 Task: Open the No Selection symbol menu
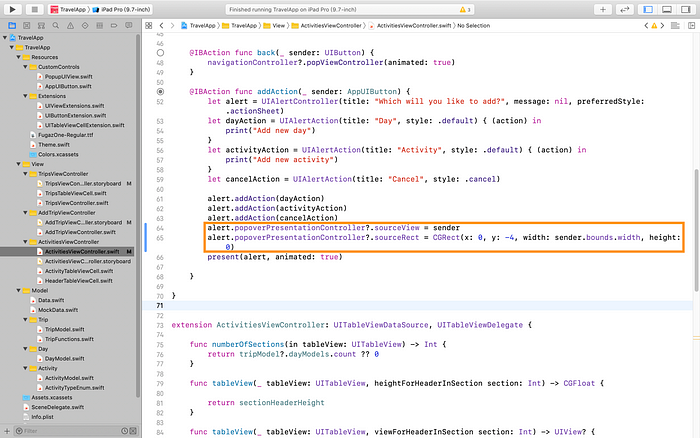click(473, 25)
